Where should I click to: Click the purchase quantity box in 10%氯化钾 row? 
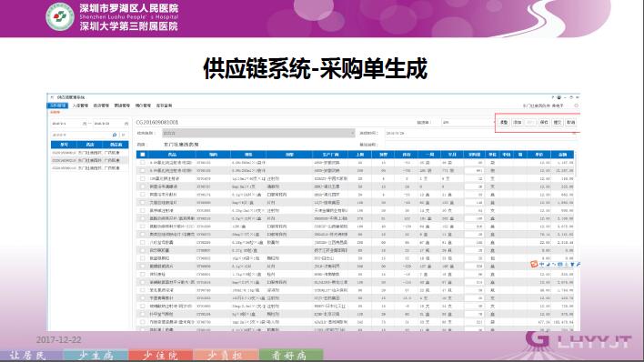click(x=475, y=179)
